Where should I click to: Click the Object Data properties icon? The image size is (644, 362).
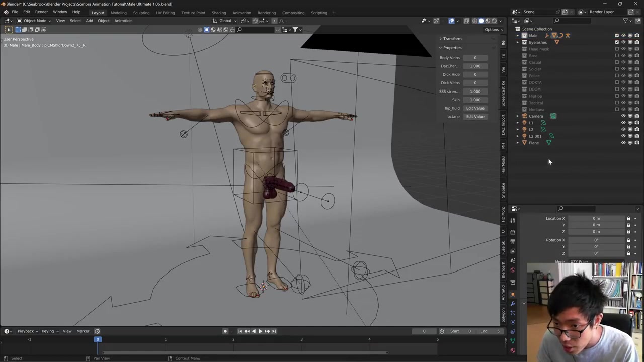tap(513, 341)
